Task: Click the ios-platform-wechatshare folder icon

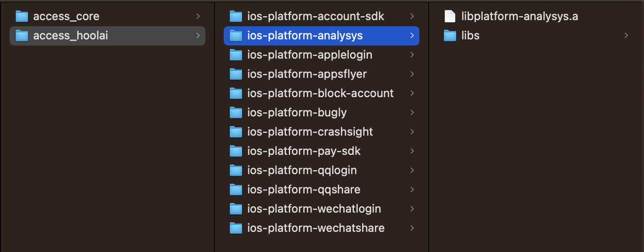Action: (236, 228)
